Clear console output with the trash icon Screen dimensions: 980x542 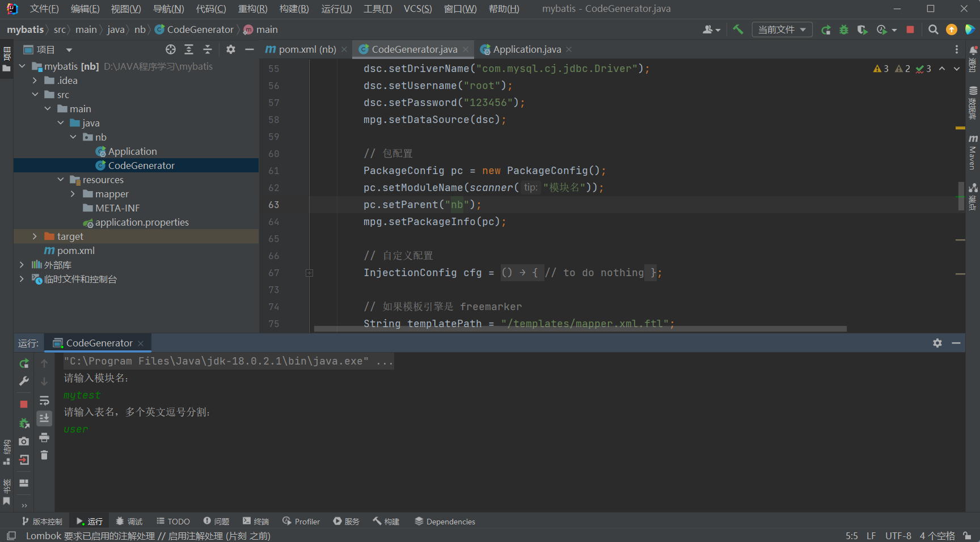point(44,455)
